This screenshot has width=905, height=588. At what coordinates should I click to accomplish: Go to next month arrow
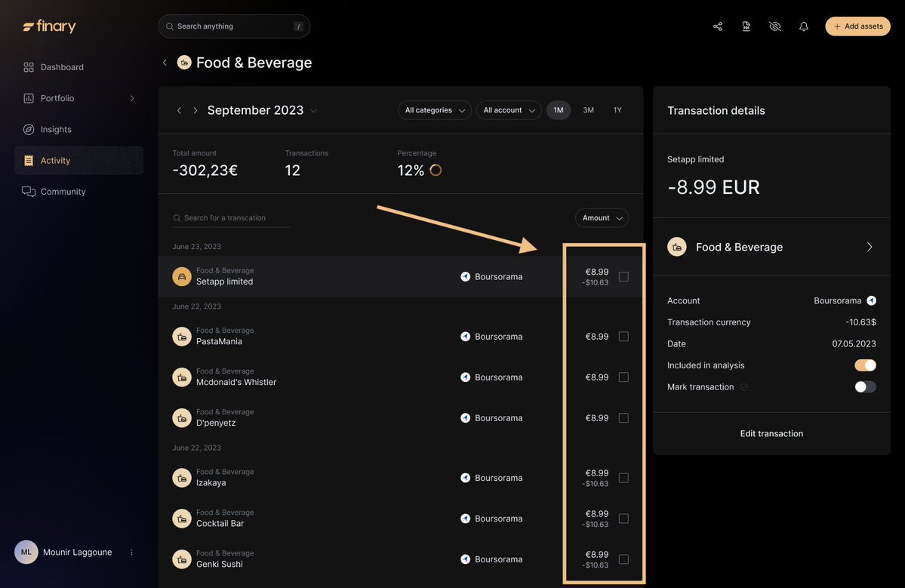195,111
